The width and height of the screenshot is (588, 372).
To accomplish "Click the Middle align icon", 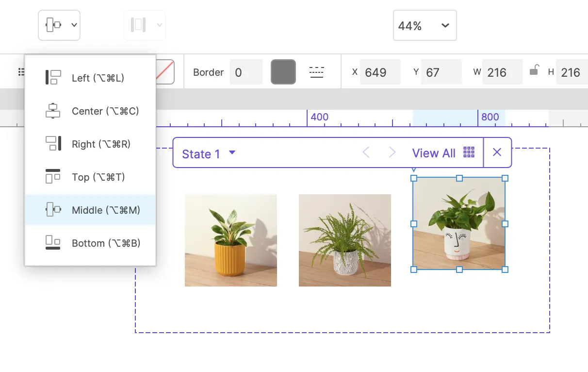I will [x=53, y=210].
